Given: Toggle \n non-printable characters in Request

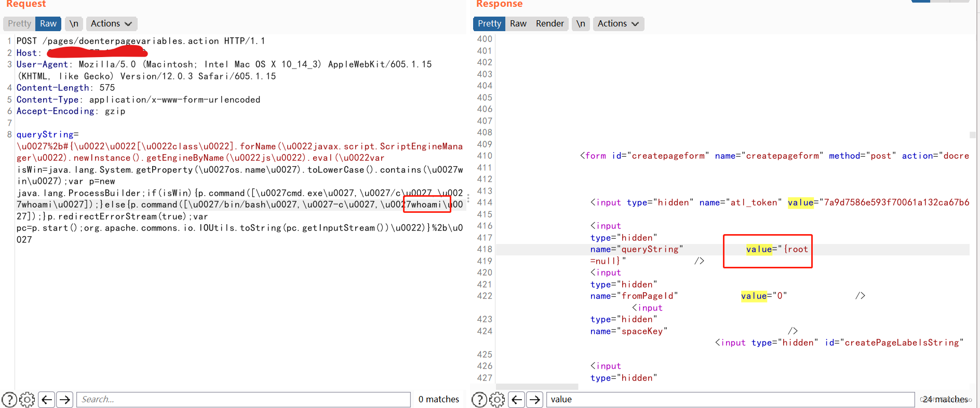Looking at the screenshot, I should 74,23.
